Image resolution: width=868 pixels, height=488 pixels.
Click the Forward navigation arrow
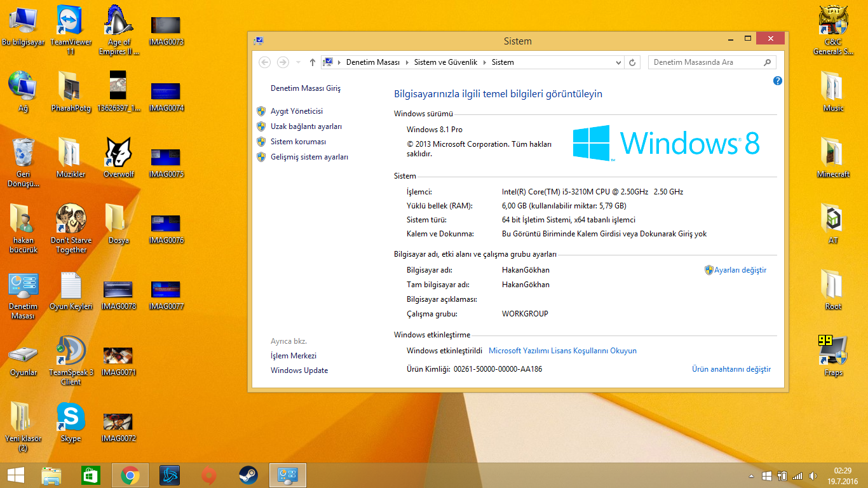coord(283,62)
